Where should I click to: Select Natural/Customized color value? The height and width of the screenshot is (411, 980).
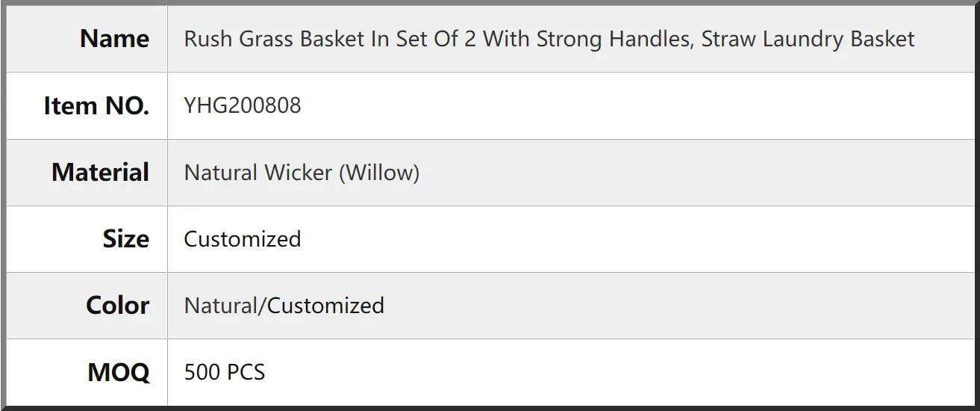[284, 306]
